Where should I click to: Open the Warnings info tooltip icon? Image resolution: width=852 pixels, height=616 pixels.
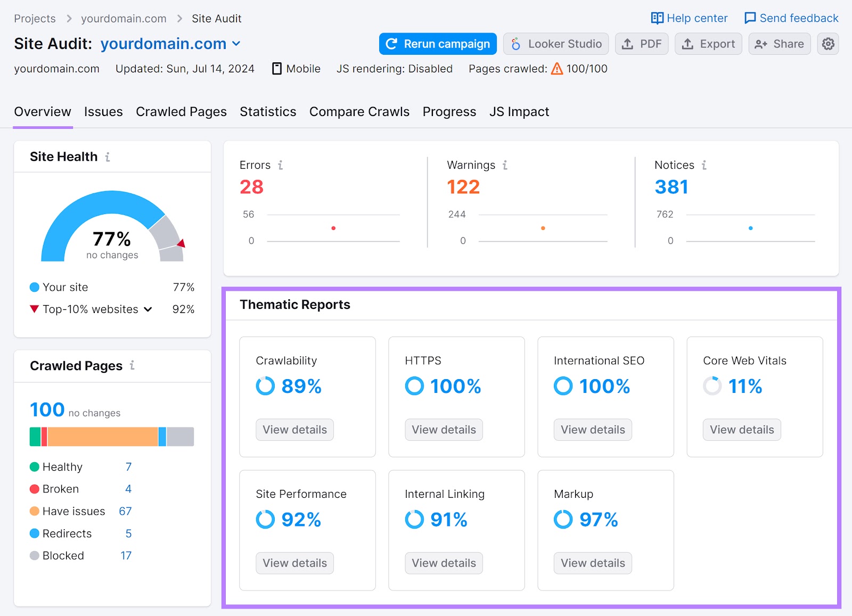504,165
